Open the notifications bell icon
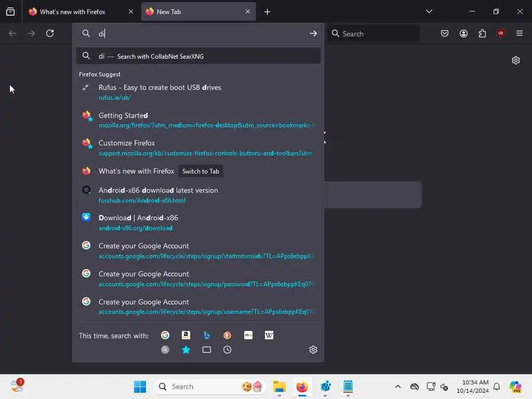The width and height of the screenshot is (532, 399). 497,387
